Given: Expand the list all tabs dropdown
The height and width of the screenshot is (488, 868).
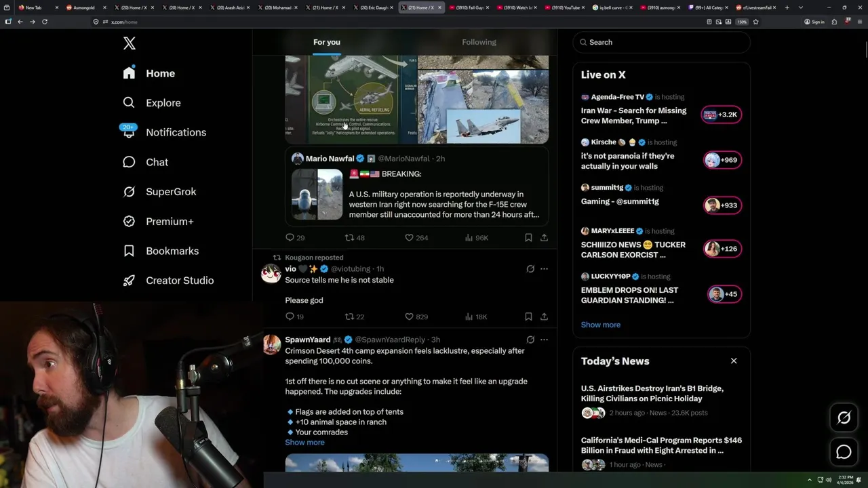Looking at the screenshot, I should click(x=801, y=7).
